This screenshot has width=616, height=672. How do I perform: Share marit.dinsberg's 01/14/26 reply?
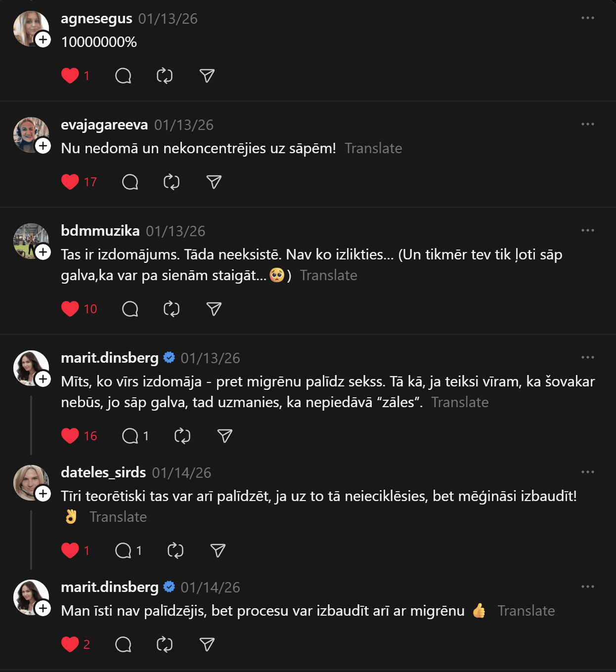click(207, 644)
